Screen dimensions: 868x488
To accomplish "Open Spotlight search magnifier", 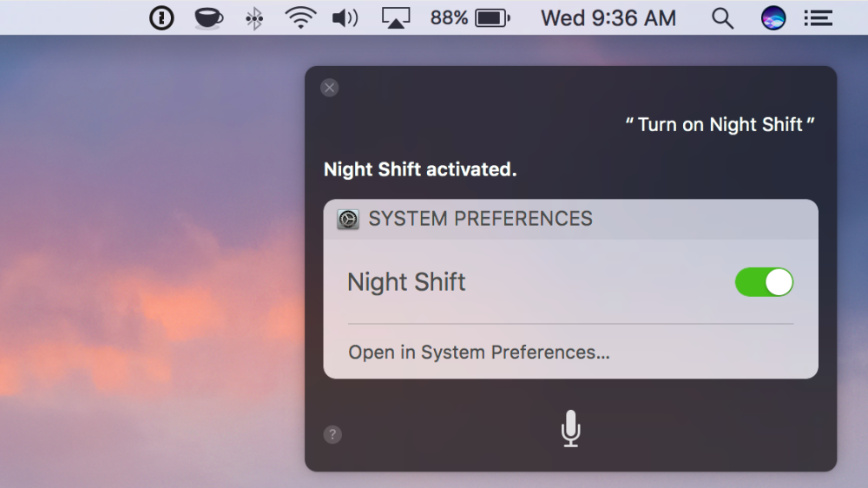I will point(722,18).
